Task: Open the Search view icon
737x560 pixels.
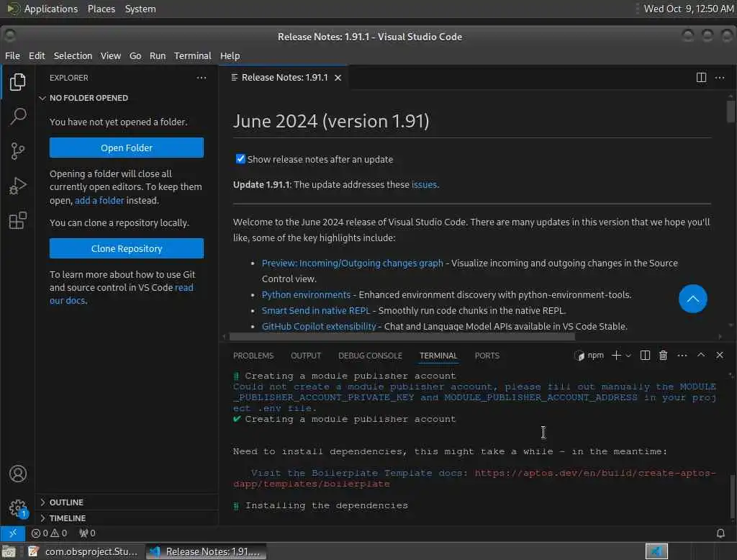Action: (x=17, y=116)
